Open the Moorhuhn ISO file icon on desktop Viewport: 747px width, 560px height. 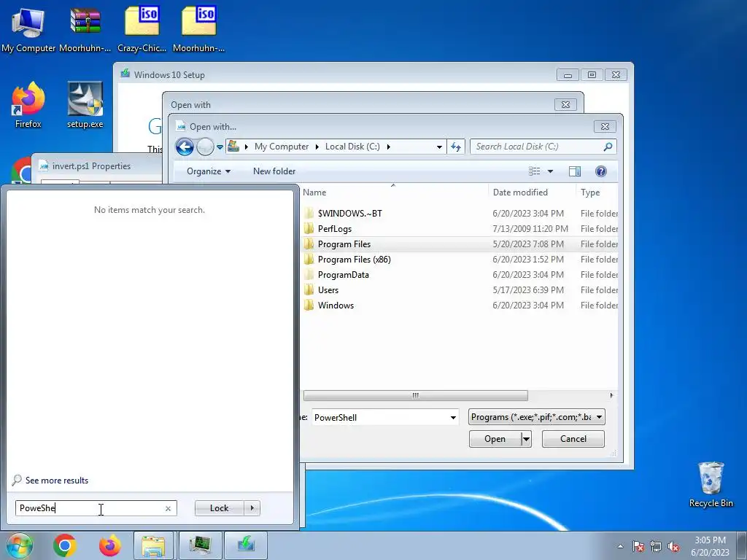tap(198, 28)
